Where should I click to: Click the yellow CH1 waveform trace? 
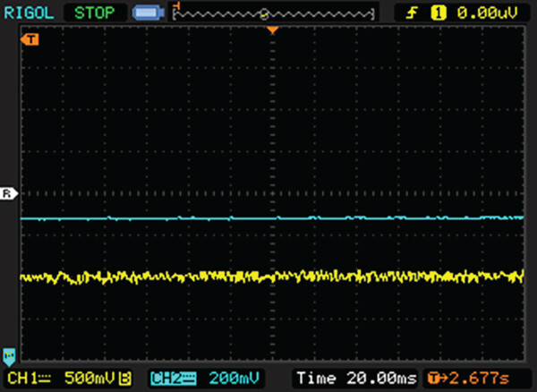[x=272, y=277]
